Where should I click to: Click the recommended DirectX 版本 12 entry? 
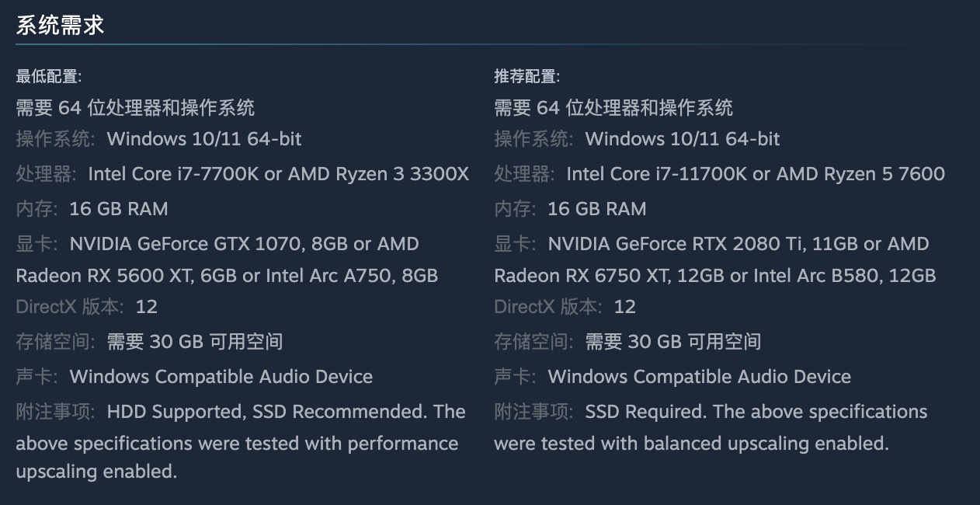click(x=565, y=307)
